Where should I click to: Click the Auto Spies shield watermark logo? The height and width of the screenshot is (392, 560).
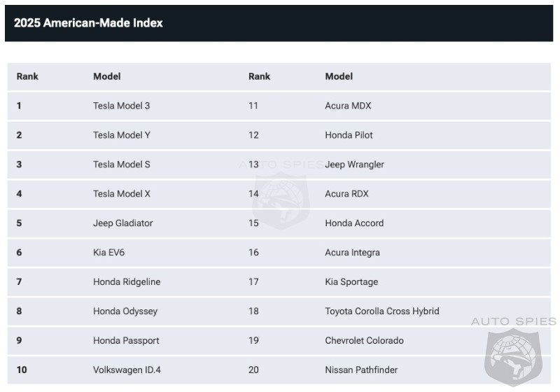(513, 357)
